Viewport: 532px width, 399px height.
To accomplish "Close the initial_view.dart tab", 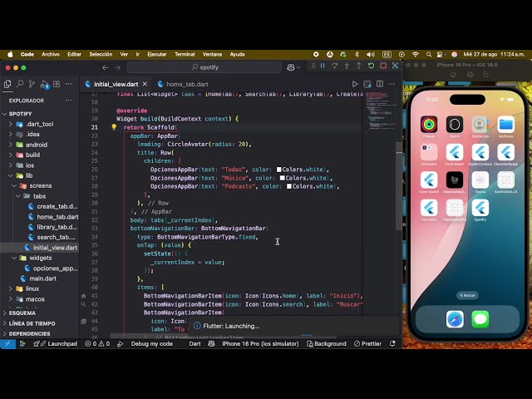I will (x=145, y=84).
